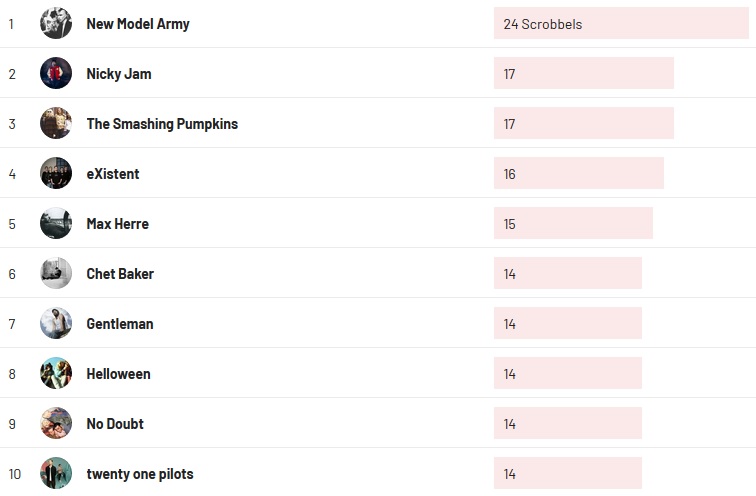
Task: Select eXistent artist avatar
Action: pos(56,173)
